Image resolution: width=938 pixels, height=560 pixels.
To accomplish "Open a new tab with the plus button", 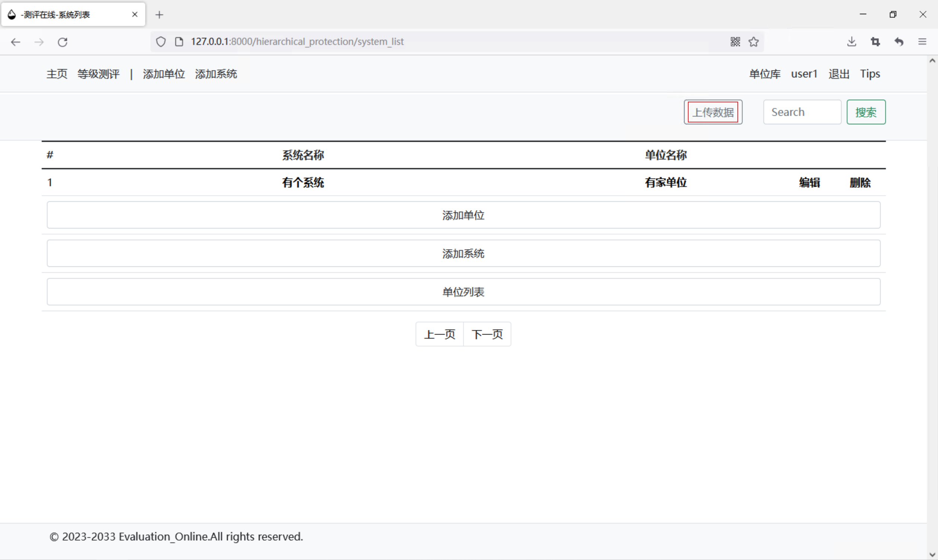I will coord(159,15).
